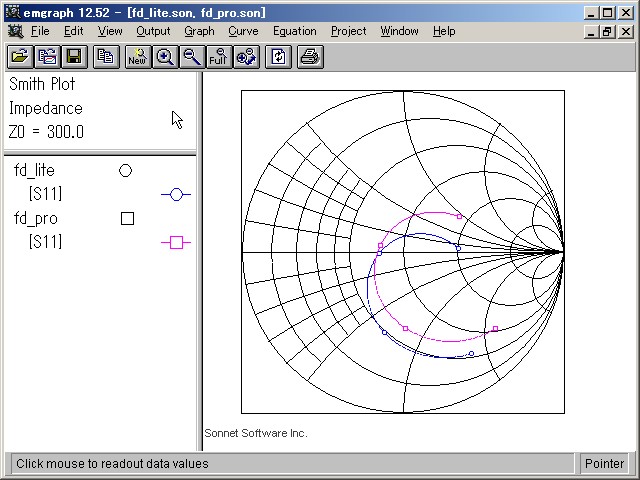Open the Edit menu

pyautogui.click(x=73, y=31)
